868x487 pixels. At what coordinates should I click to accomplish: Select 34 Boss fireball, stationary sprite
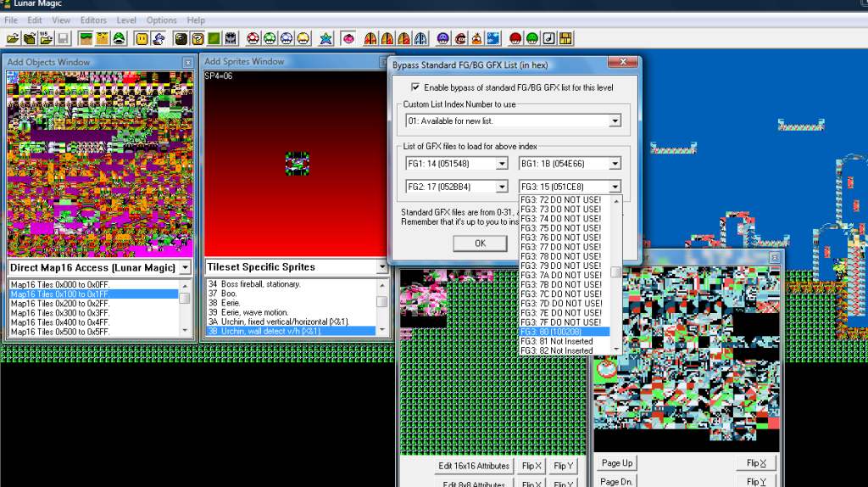pos(291,284)
